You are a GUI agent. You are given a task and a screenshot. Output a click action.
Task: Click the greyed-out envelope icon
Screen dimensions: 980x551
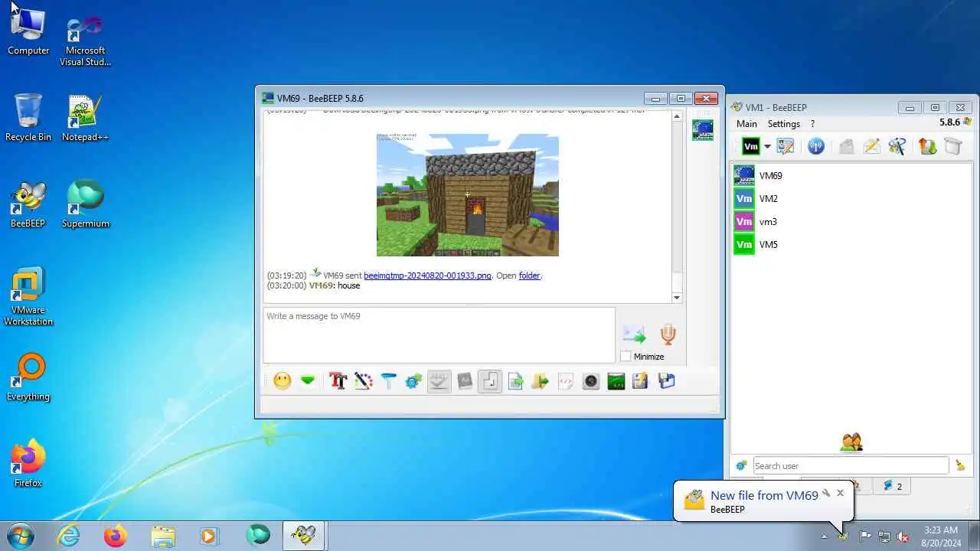pos(846,146)
